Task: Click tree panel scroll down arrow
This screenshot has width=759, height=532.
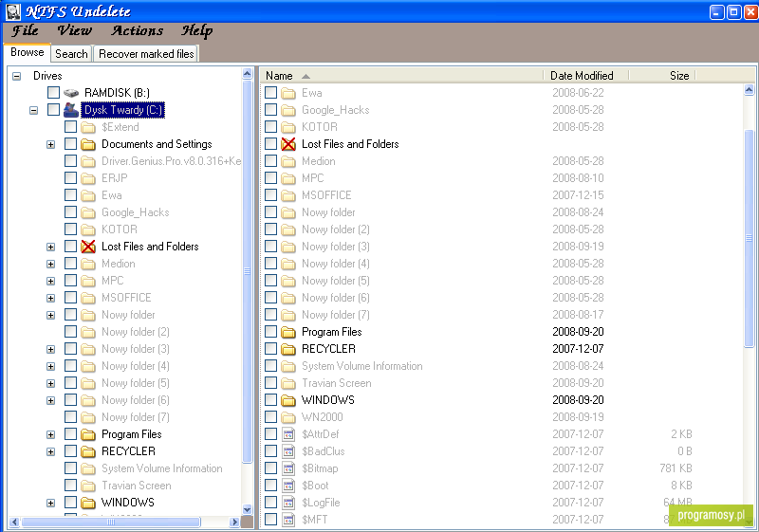Action: point(248,509)
